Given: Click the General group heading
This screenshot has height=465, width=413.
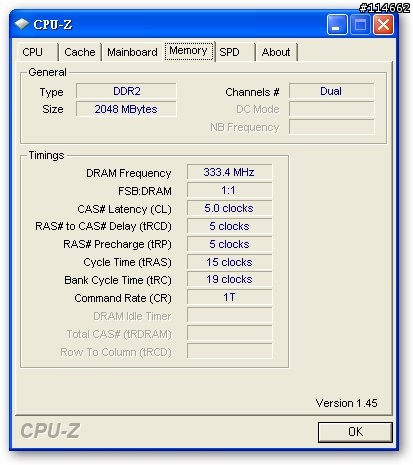Looking at the screenshot, I should 47,72.
